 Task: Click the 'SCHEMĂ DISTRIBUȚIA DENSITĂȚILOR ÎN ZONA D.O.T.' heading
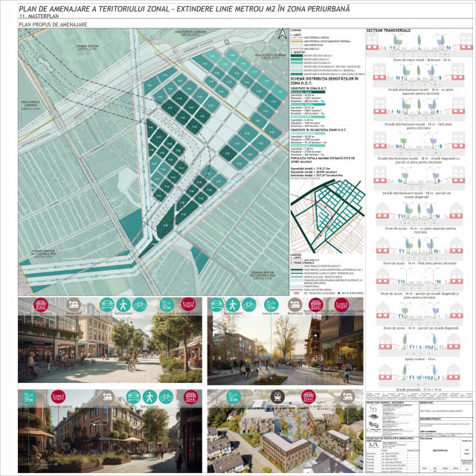[x=324, y=80]
